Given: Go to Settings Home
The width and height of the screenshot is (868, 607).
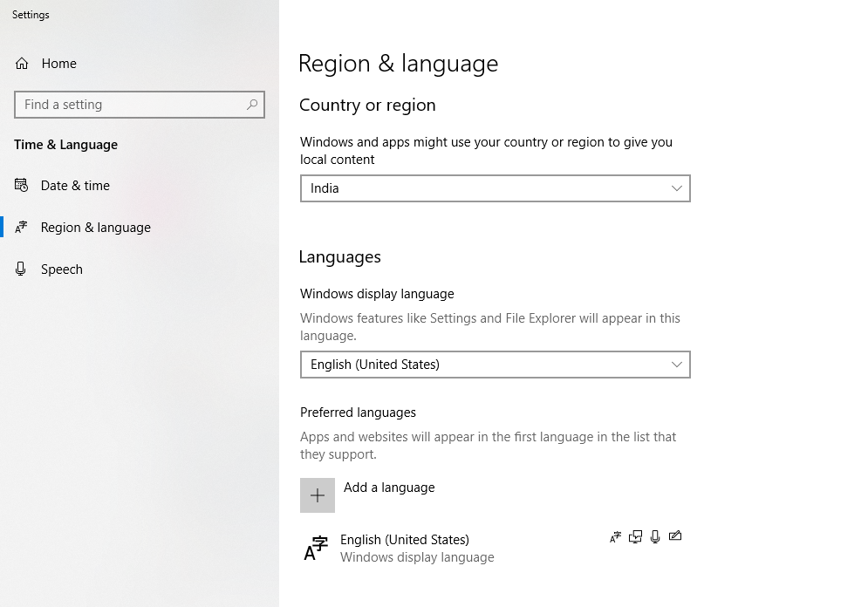Looking at the screenshot, I should [58, 64].
